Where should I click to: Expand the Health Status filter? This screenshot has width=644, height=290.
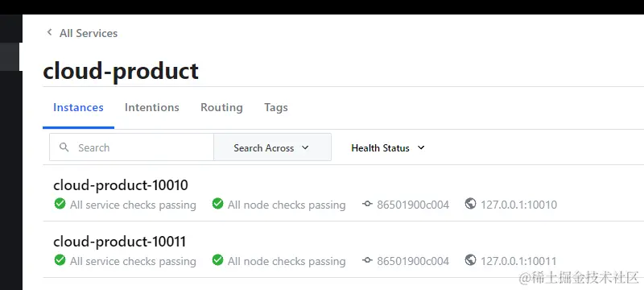click(388, 148)
